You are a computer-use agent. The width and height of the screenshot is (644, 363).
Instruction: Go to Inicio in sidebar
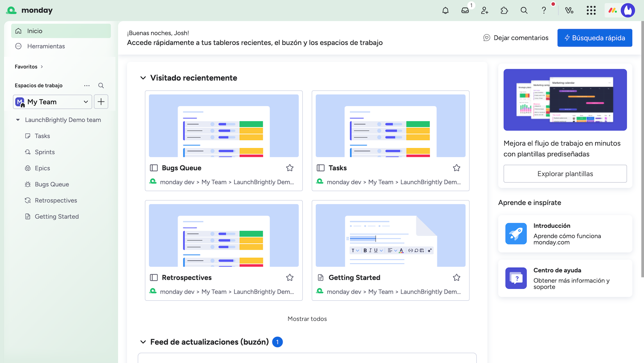click(x=61, y=31)
